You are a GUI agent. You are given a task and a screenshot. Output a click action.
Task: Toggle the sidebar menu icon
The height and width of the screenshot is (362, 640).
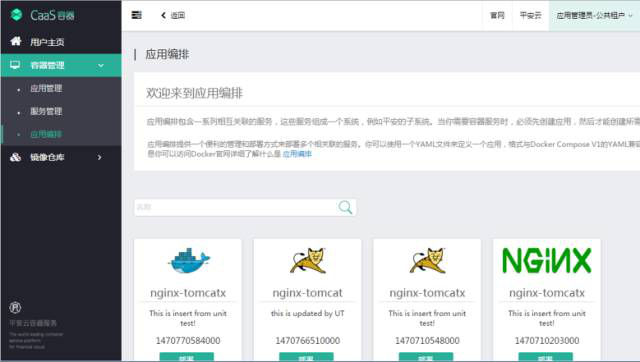136,15
